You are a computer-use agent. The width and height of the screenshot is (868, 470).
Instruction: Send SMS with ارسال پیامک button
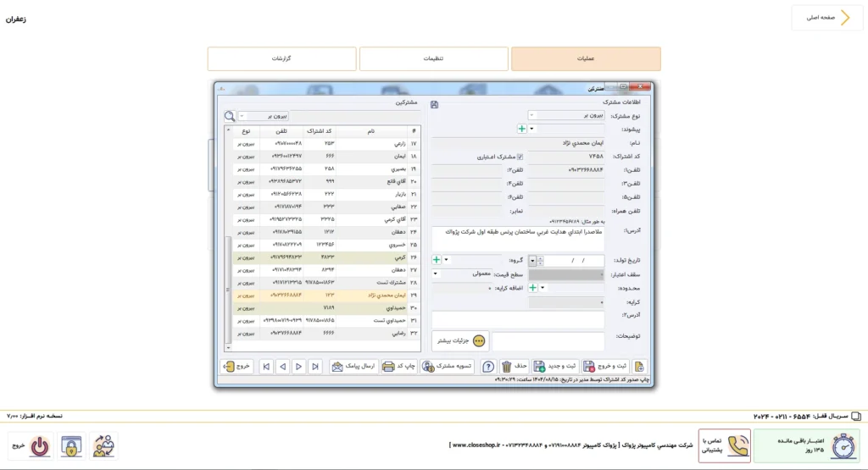point(353,367)
